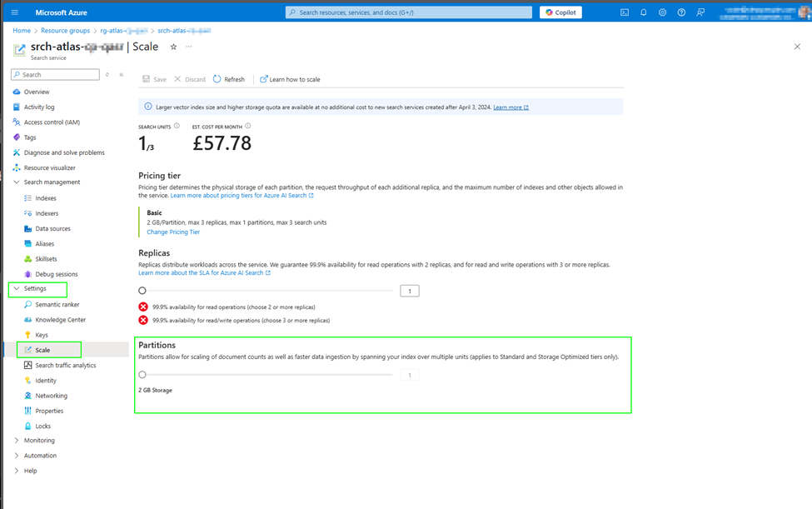Open Semantic ranker settings
Image resolution: width=812 pixels, height=509 pixels.
pyautogui.click(x=57, y=304)
